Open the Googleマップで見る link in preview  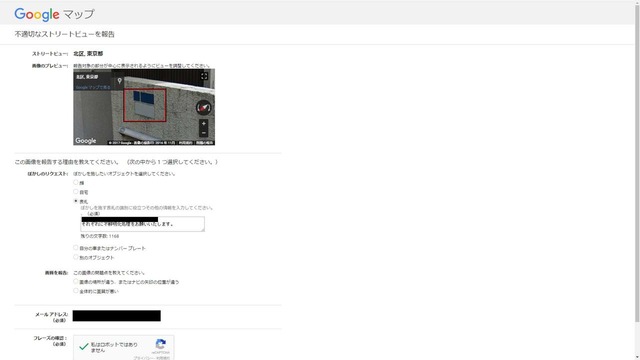click(x=93, y=87)
